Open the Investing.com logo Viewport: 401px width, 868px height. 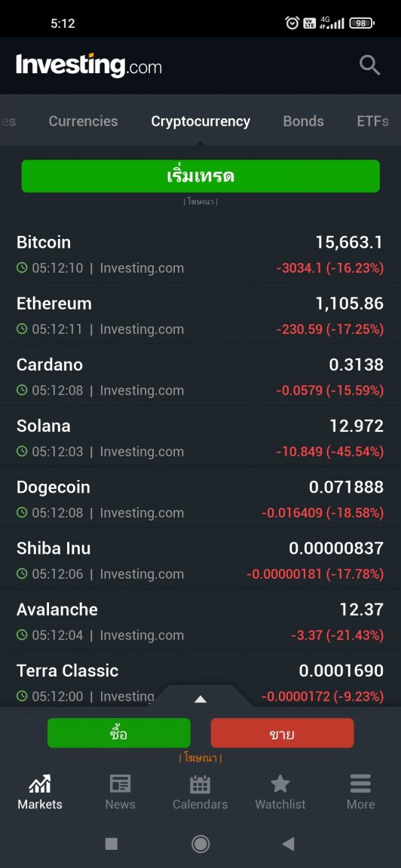89,66
